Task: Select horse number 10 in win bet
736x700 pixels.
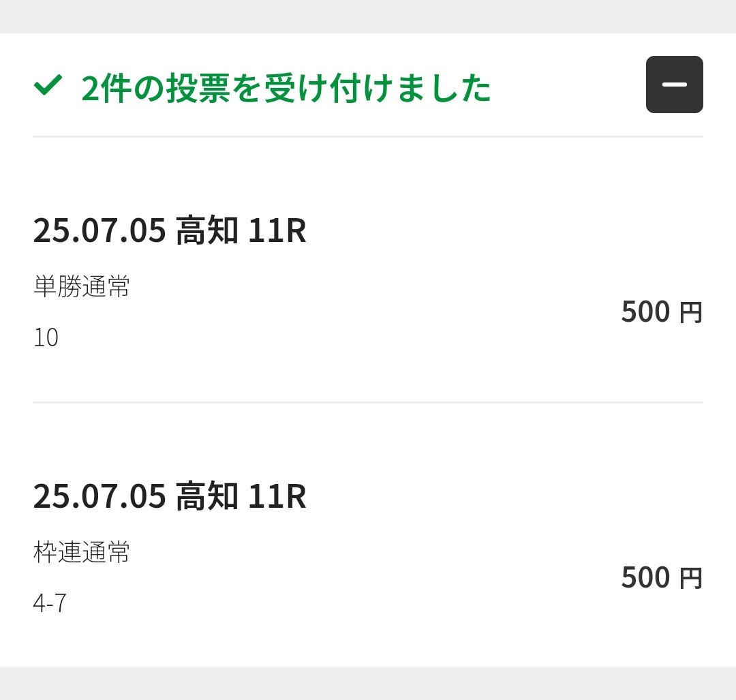Action: [46, 337]
